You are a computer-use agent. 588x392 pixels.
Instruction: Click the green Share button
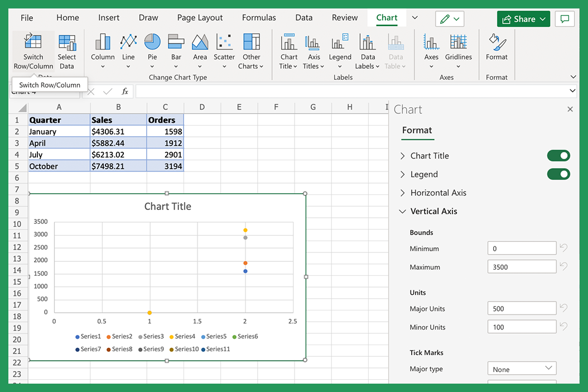(523, 18)
